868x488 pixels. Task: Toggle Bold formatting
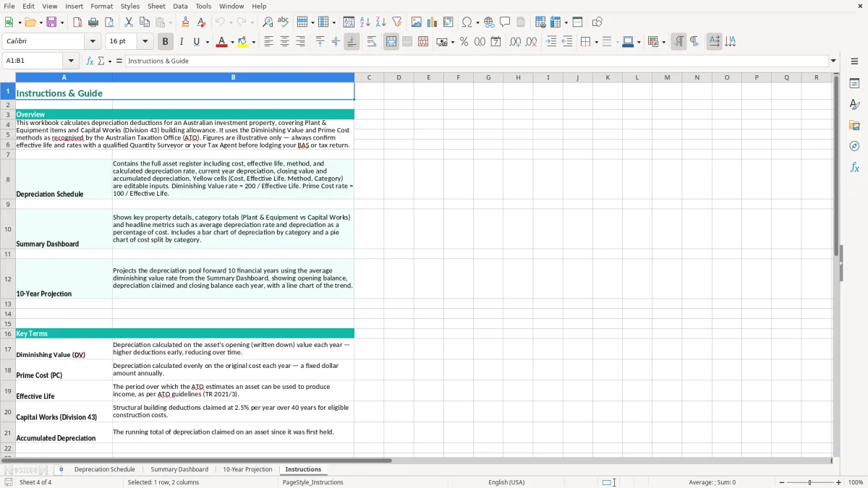click(166, 42)
